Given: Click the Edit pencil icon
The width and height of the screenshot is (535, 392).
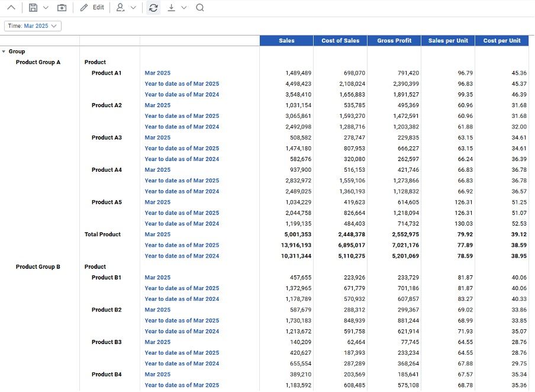Looking at the screenshot, I should click(83, 8).
